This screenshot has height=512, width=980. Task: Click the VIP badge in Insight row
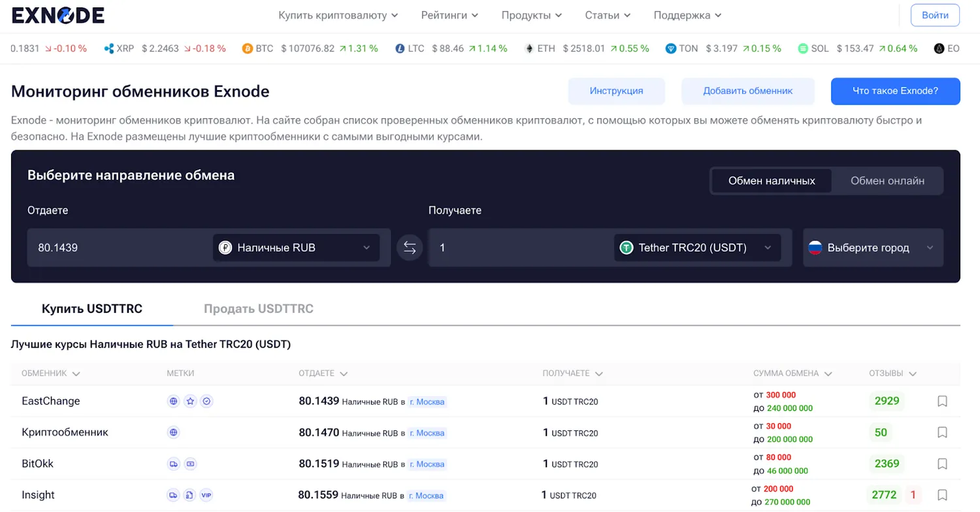point(206,495)
